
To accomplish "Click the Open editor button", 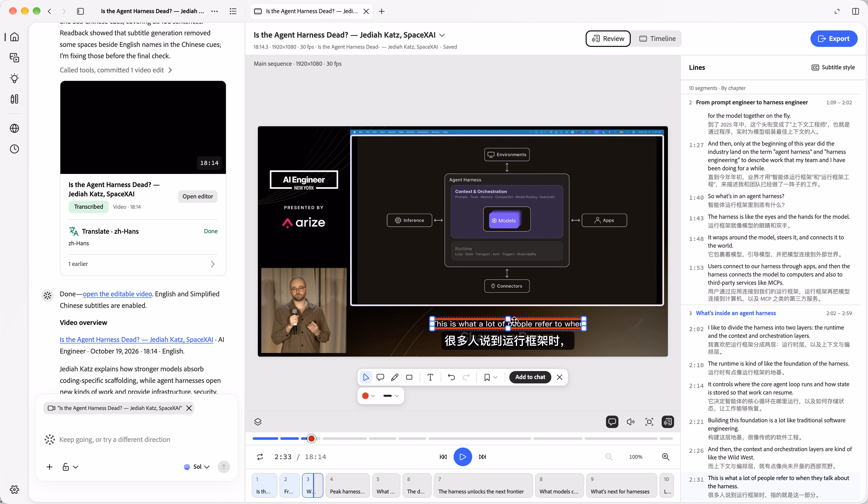I will (x=197, y=196).
